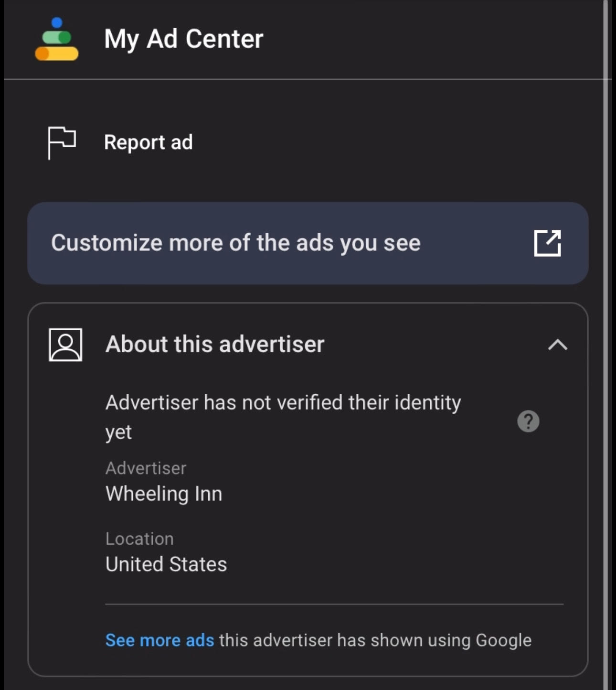Click the vertical scrollbar on the right edge

pos(606,345)
